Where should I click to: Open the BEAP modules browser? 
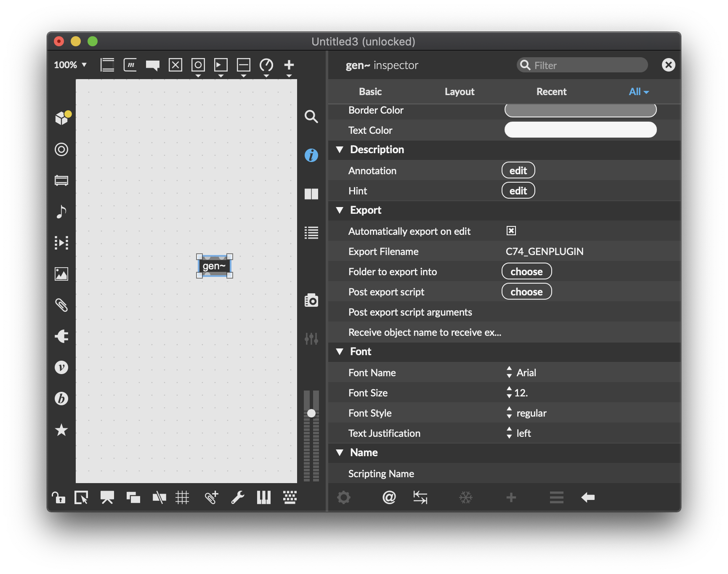[61, 399]
